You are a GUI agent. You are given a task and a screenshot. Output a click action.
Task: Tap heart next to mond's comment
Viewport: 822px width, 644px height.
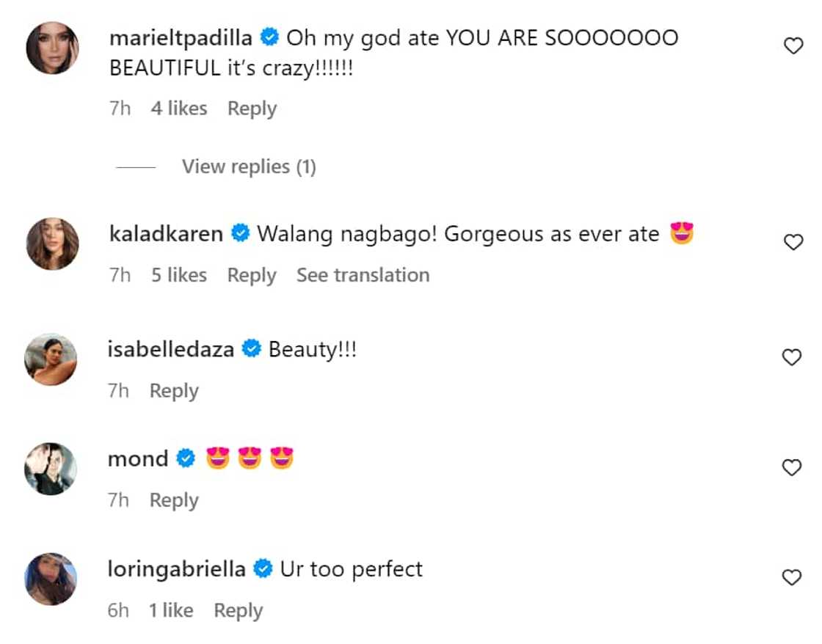click(x=793, y=468)
